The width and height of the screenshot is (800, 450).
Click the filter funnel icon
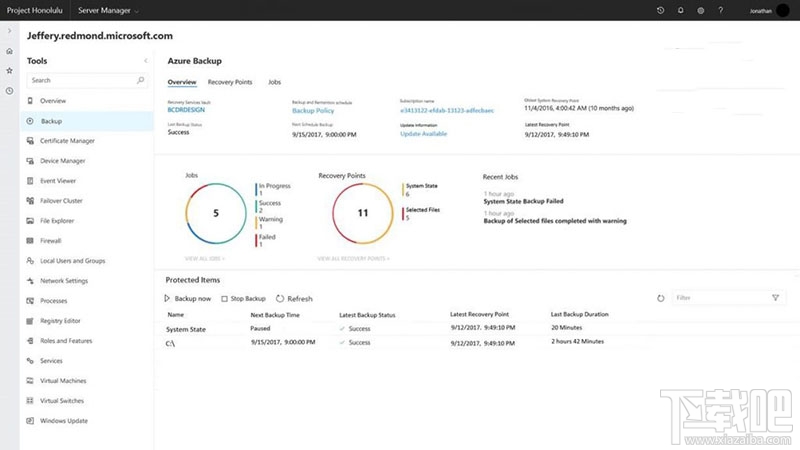click(776, 297)
